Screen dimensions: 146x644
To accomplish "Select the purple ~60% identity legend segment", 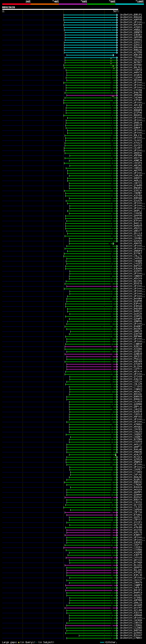I will (73, 4).
